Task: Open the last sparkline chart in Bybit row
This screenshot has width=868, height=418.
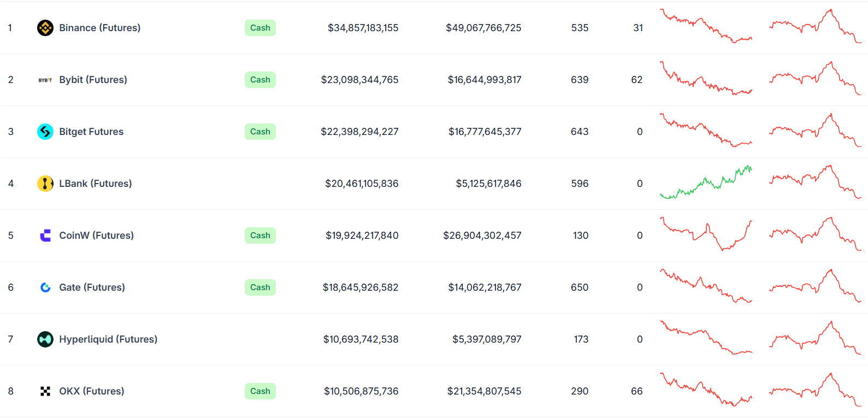Action: coord(815,79)
